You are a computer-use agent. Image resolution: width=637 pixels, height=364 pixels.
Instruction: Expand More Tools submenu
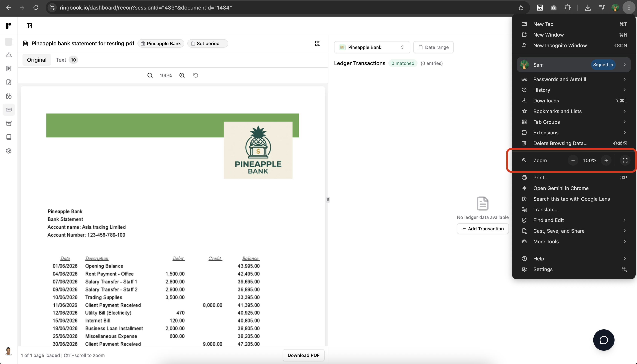coord(573,242)
